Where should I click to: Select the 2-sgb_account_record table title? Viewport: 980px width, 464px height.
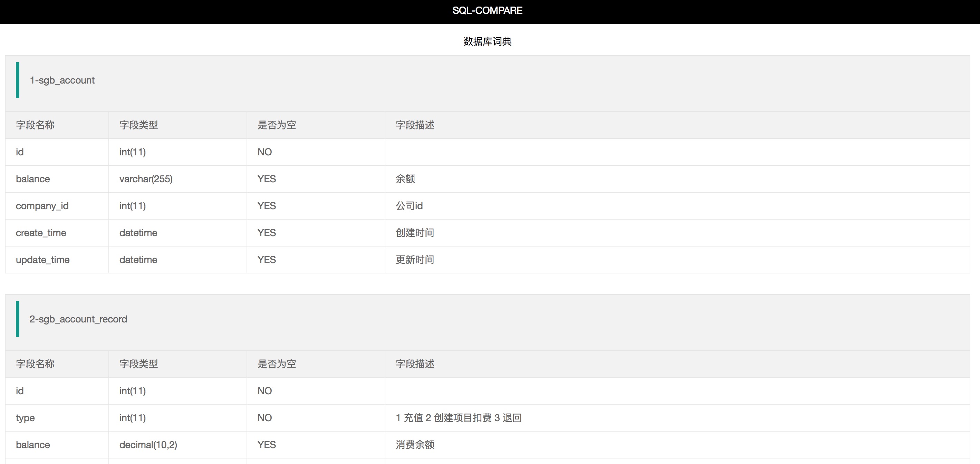point(78,319)
